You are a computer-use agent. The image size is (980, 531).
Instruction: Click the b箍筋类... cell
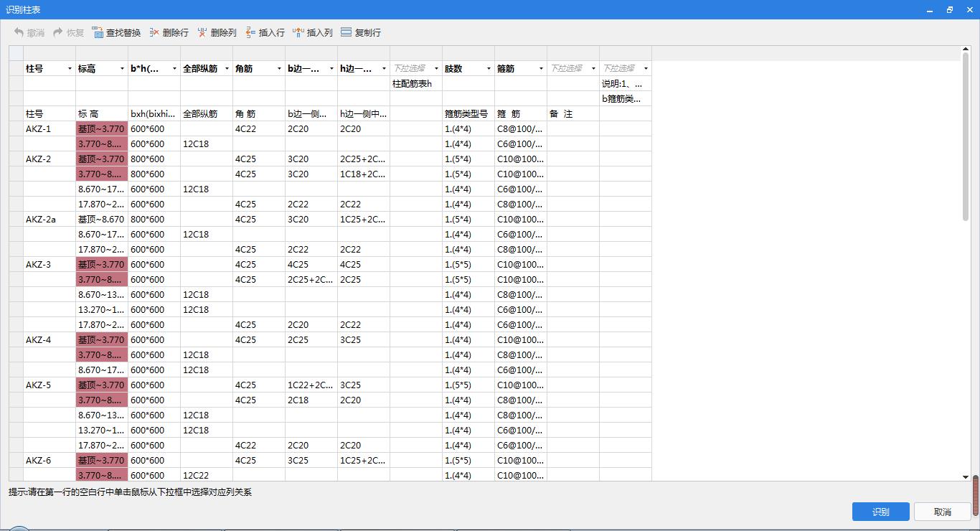coord(626,99)
